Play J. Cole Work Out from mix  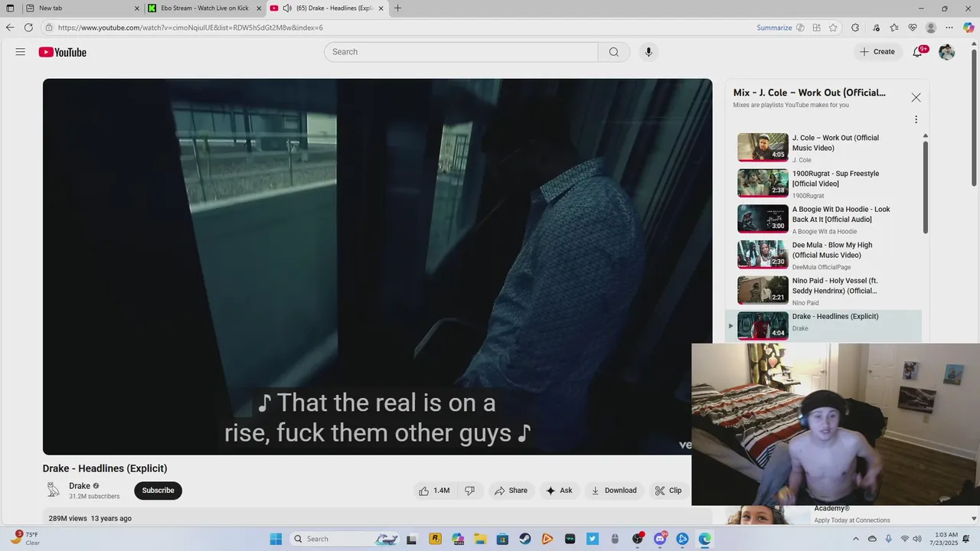(x=823, y=148)
